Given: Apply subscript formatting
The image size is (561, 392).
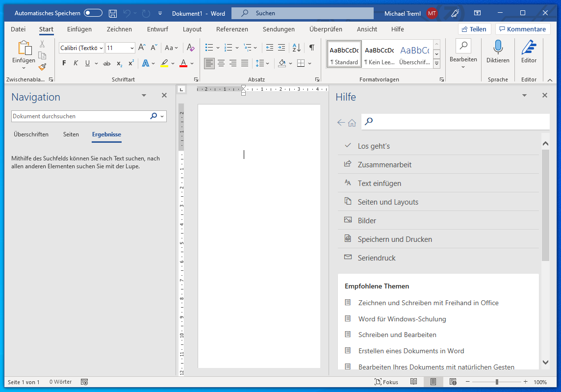Looking at the screenshot, I should coord(119,63).
